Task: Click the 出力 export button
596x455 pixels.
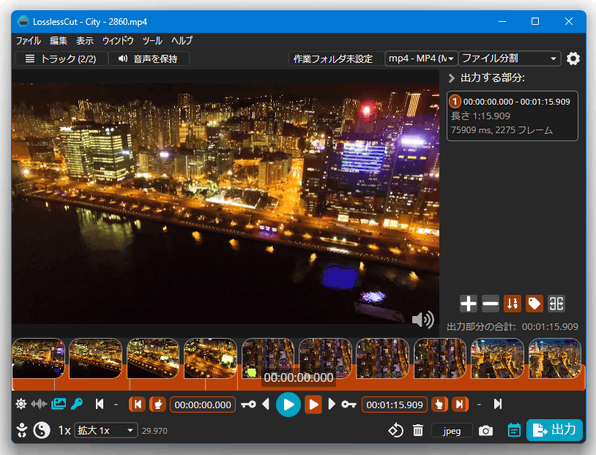Action: point(554,430)
